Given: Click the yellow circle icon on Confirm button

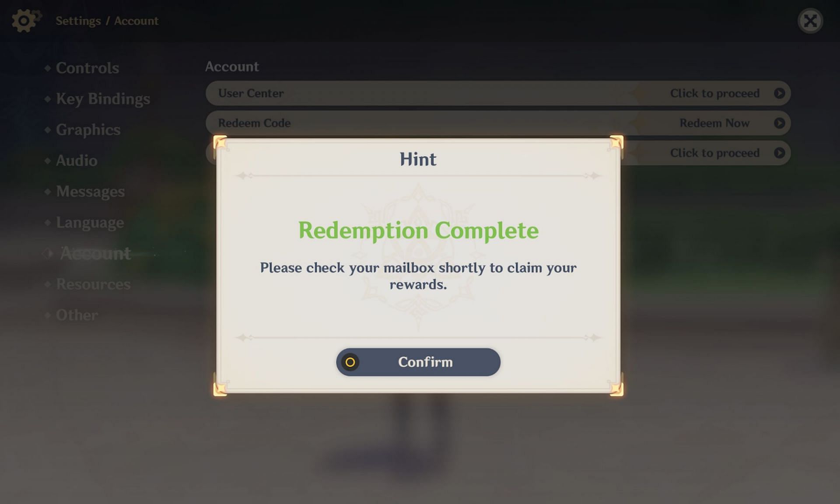Looking at the screenshot, I should pos(349,362).
